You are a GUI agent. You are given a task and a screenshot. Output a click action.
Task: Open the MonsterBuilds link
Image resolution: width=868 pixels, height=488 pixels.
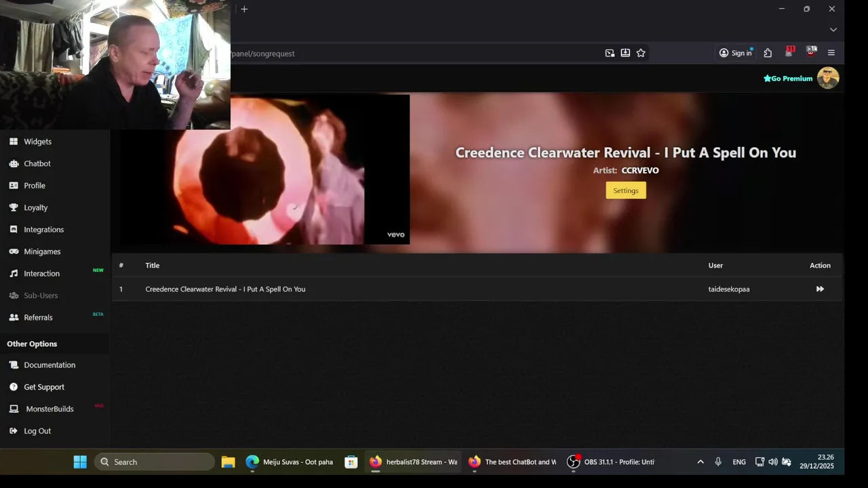[x=50, y=409]
